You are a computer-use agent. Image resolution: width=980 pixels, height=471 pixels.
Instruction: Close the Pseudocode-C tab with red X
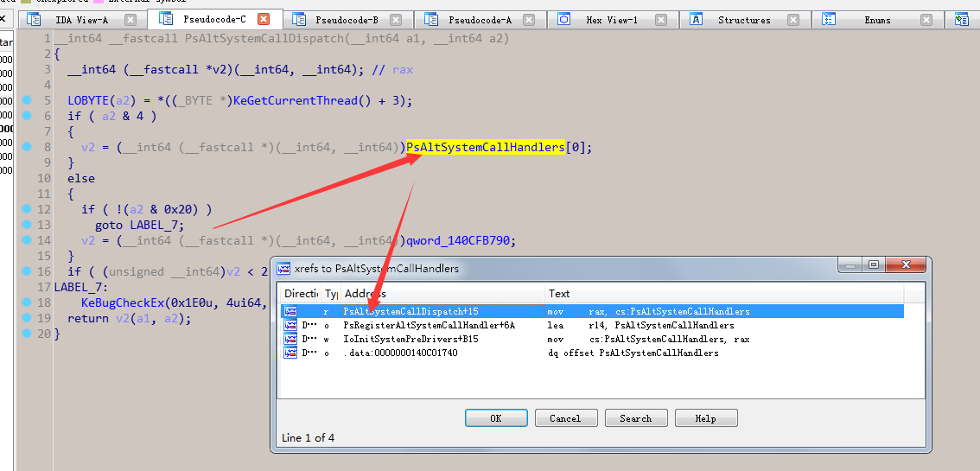click(264, 19)
